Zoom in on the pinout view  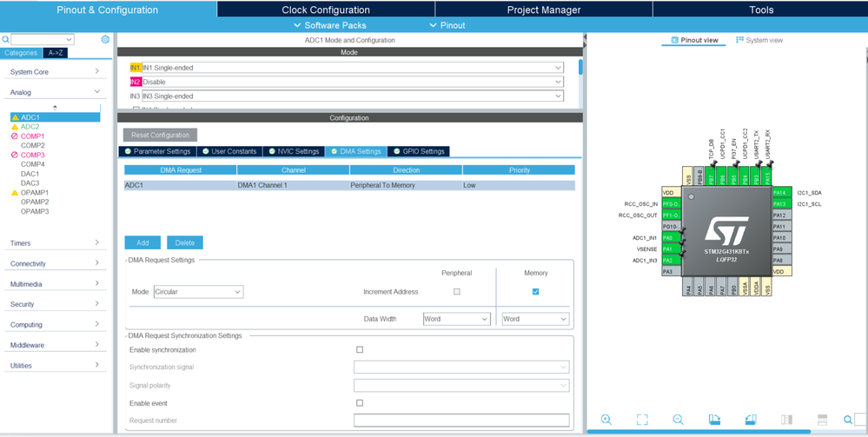(606, 420)
